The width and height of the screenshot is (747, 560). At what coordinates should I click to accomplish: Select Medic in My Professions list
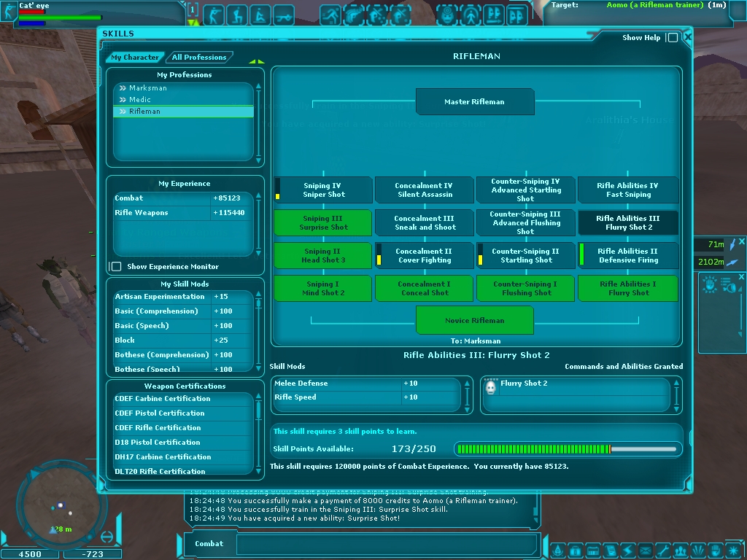click(140, 100)
